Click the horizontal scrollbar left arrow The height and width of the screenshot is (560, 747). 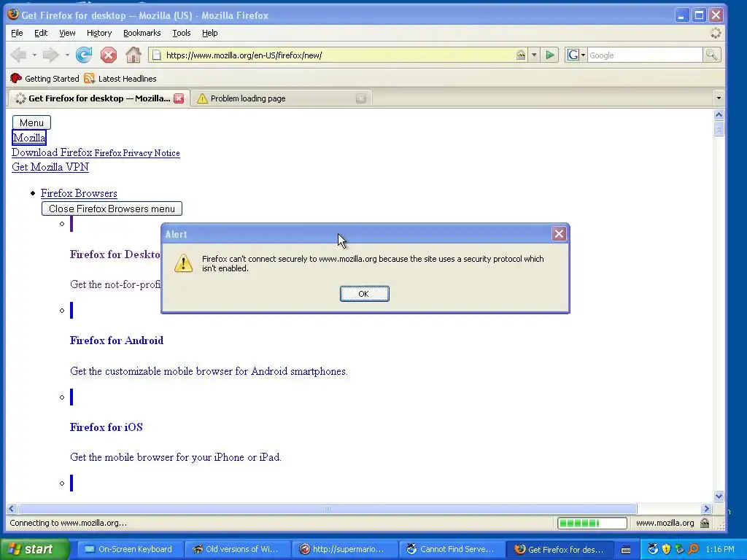(x=12, y=508)
